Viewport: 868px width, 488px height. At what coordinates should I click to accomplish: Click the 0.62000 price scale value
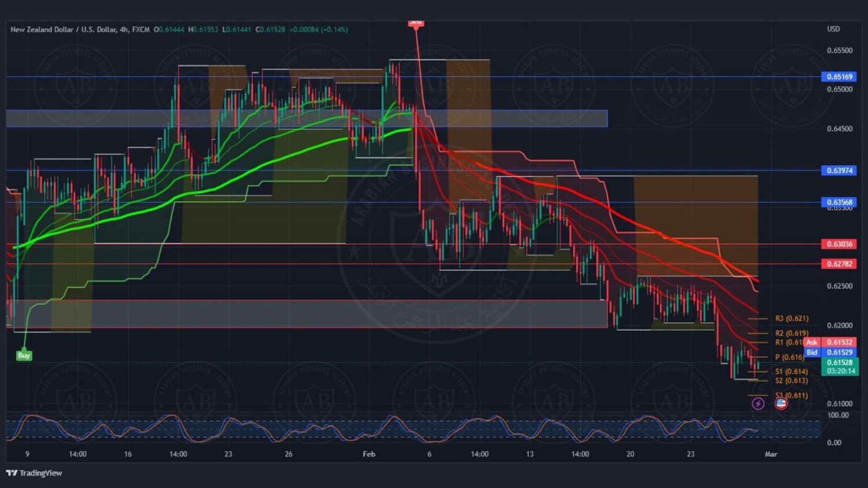pyautogui.click(x=840, y=326)
